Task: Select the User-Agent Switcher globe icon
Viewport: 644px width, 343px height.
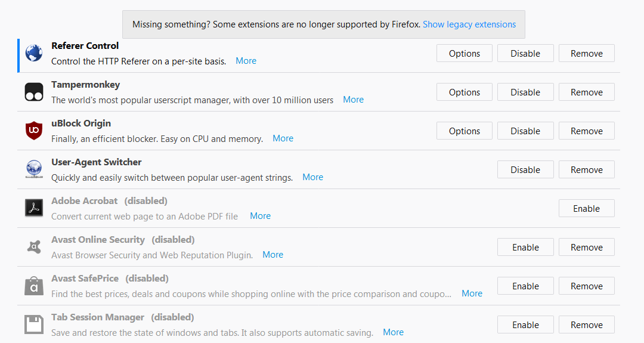Action: tap(33, 169)
